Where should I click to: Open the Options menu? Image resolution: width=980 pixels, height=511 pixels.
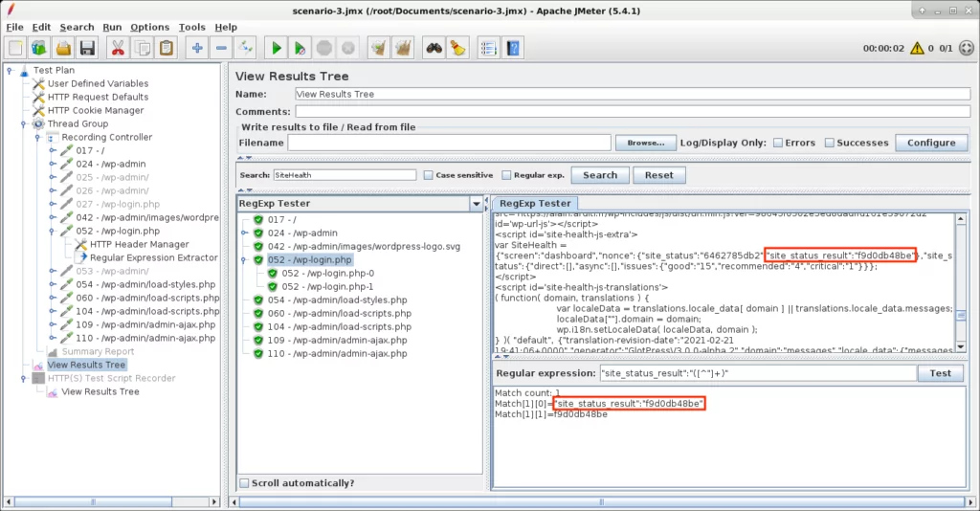point(149,27)
